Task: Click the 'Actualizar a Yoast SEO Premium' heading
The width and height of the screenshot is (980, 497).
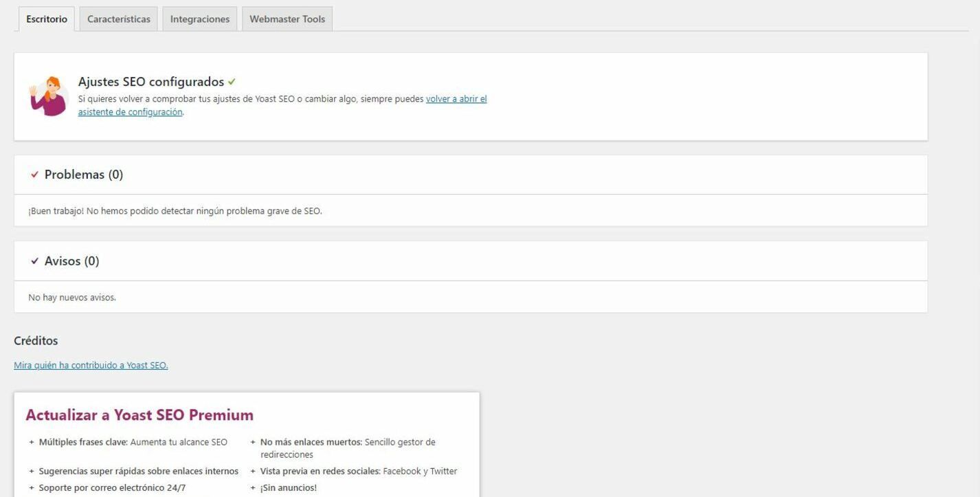Action: tap(140, 415)
